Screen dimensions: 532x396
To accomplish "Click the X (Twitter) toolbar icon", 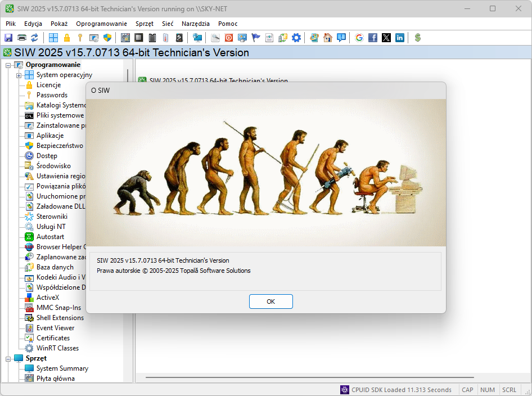I will tap(386, 38).
